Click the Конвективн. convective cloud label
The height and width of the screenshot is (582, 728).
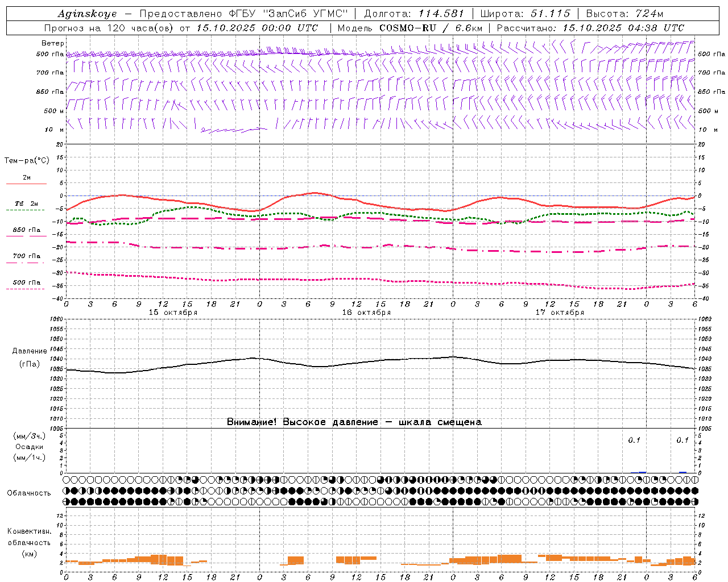pos(29,531)
